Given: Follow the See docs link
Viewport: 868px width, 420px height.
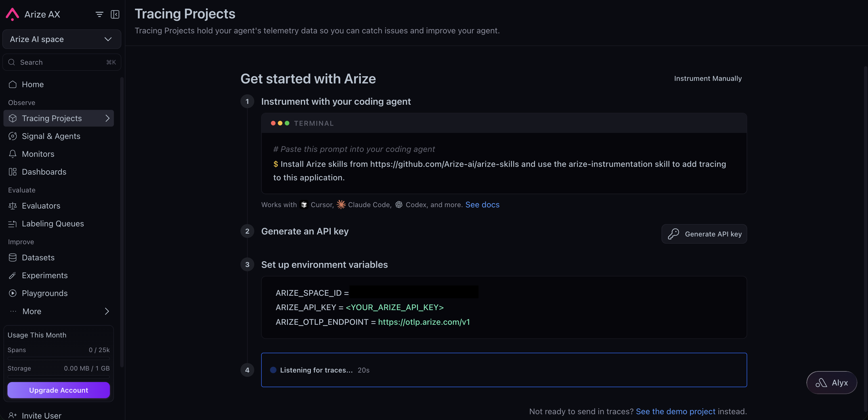Looking at the screenshot, I should (483, 205).
